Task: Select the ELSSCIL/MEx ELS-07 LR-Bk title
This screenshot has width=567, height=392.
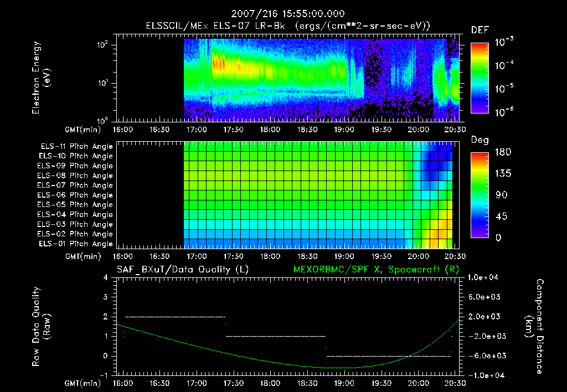Action: click(215, 26)
